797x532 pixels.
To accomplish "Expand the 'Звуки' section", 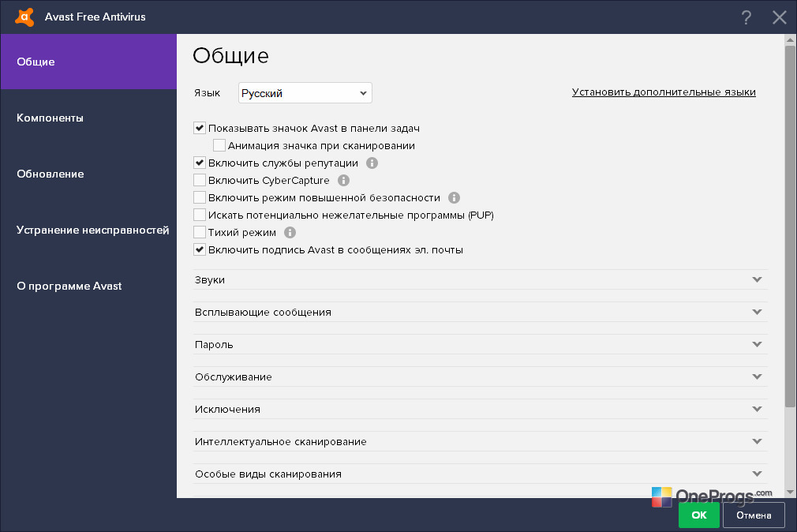I will coord(480,279).
